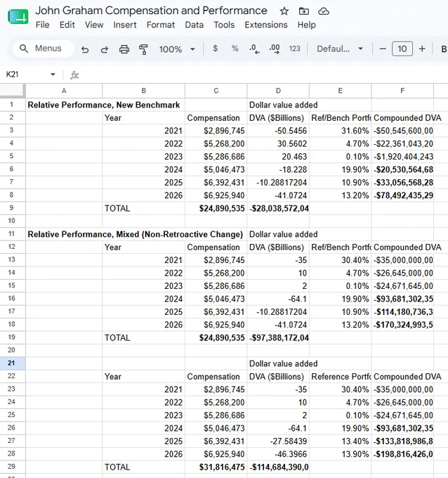Check cloud save status icon
Viewport: 448px width, 478px height.
pyautogui.click(x=324, y=11)
